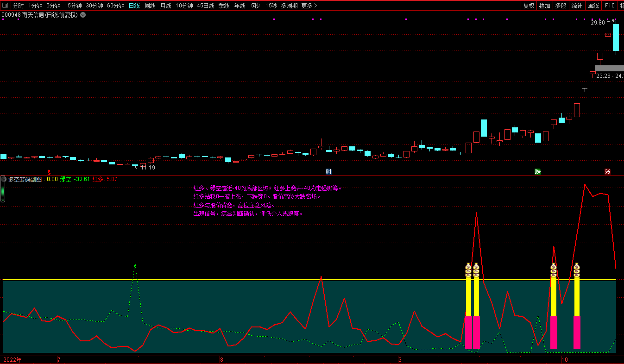Click the 红多: 5.87 value
Screen dimensions: 624x364
(105, 179)
